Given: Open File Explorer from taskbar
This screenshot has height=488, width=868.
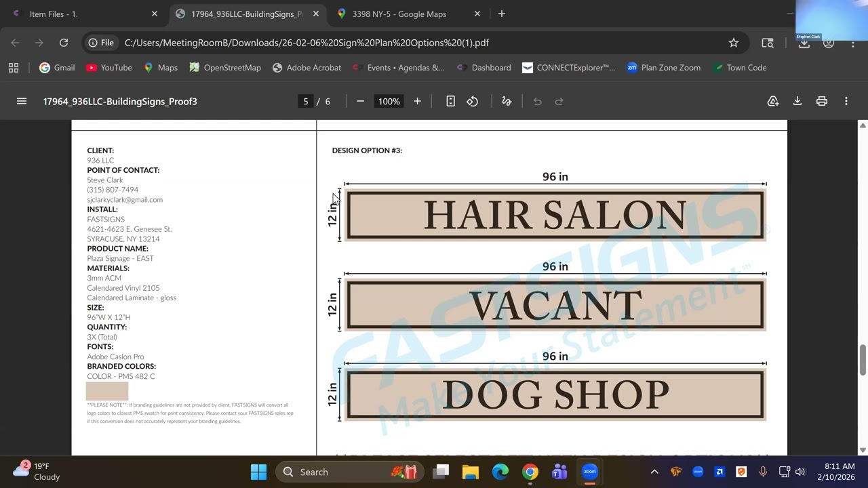Looking at the screenshot, I should click(470, 472).
